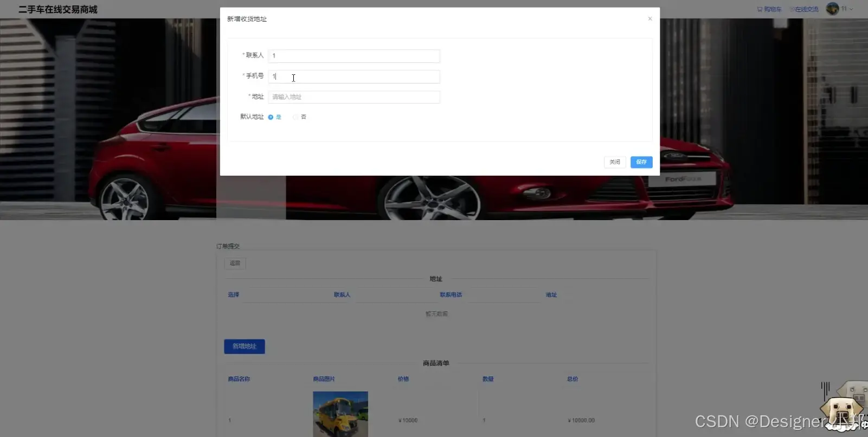This screenshot has height=437, width=868.
Task: Save the address with the 保存 button
Action: [641, 162]
